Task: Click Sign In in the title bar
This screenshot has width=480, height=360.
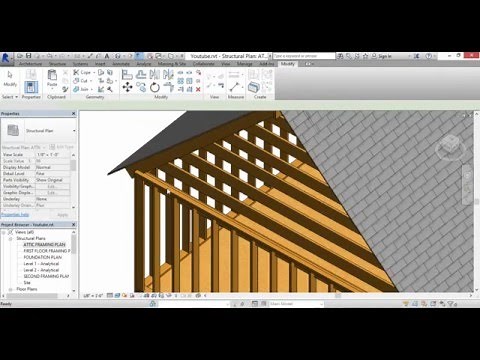Action: (385, 56)
